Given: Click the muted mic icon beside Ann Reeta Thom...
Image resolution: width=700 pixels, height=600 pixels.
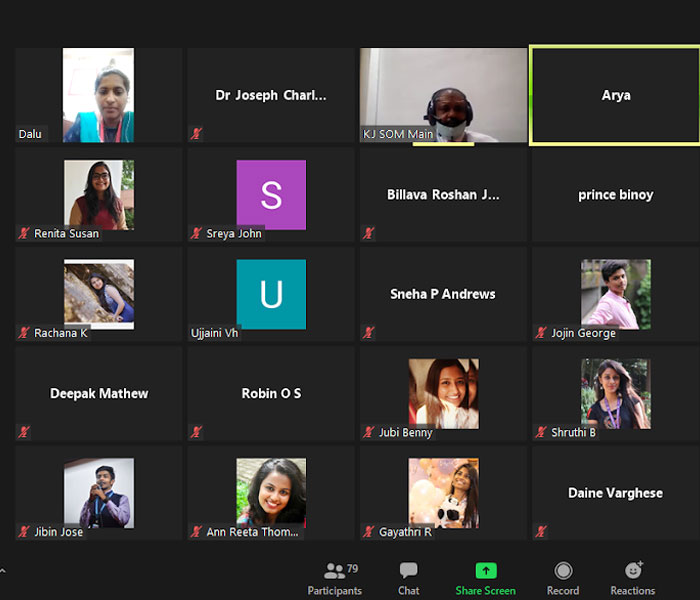Looking at the screenshot, I should (196, 531).
